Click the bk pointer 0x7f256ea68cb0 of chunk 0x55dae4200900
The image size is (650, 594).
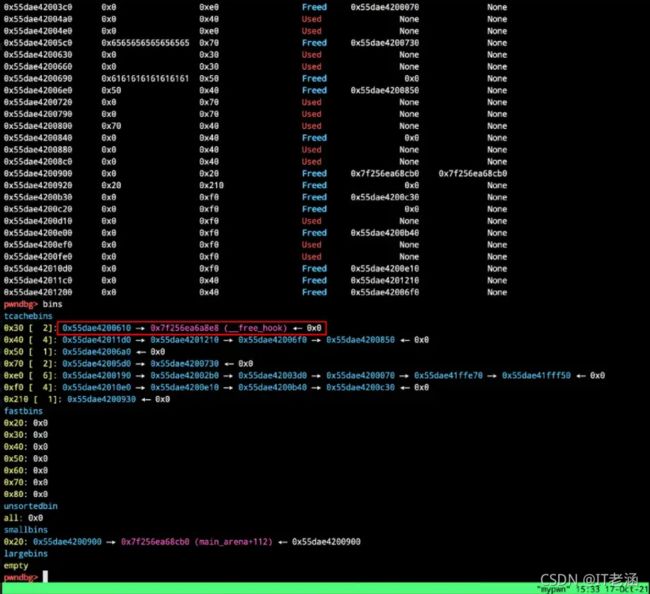point(473,173)
